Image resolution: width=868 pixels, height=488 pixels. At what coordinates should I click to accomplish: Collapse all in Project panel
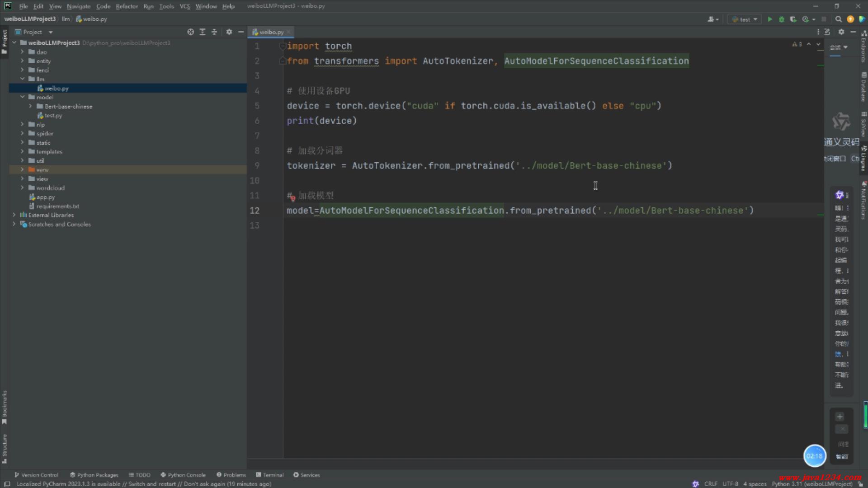(214, 32)
